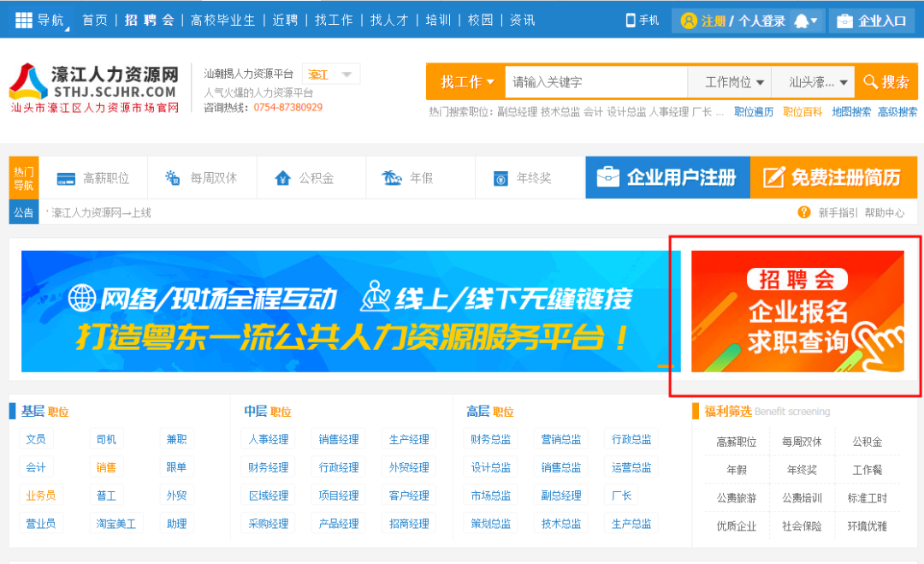The image size is (924, 564).
Task: Click the 年终奖 gift icon
Action: 500,179
